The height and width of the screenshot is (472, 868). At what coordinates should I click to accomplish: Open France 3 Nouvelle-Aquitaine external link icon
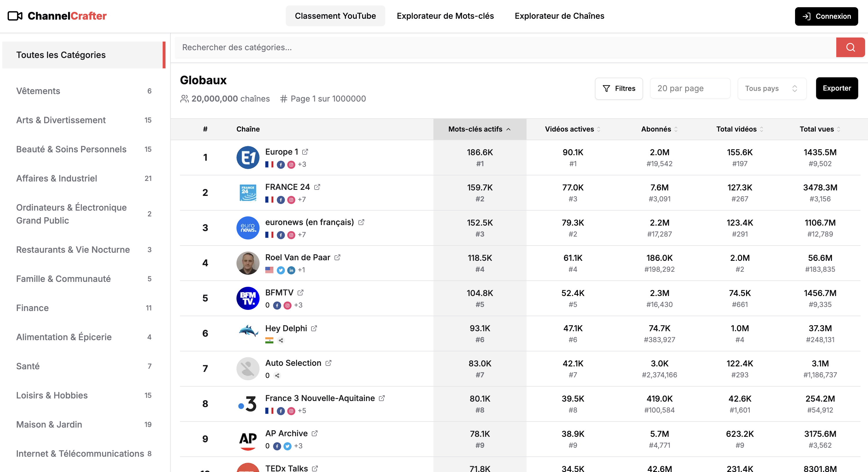[x=382, y=398]
